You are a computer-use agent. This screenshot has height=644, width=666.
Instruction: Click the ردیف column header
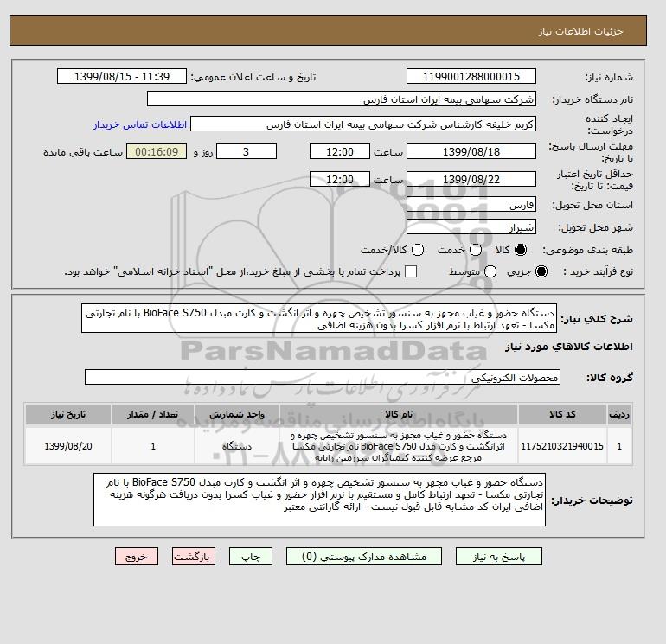pyautogui.click(x=619, y=414)
